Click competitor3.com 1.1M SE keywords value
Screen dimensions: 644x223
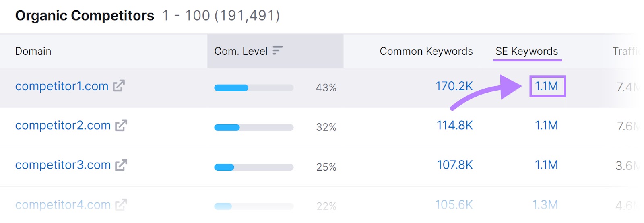[546, 165]
